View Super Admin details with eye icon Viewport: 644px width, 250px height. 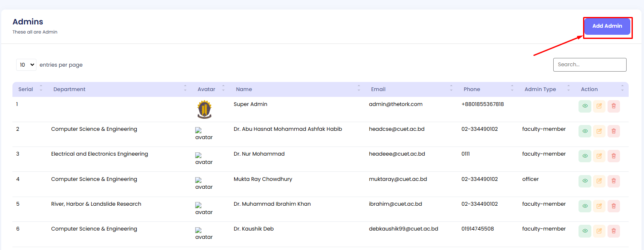(585, 106)
